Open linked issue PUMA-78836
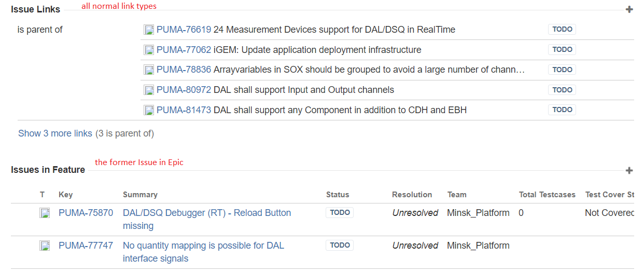644x272 pixels. [184, 70]
